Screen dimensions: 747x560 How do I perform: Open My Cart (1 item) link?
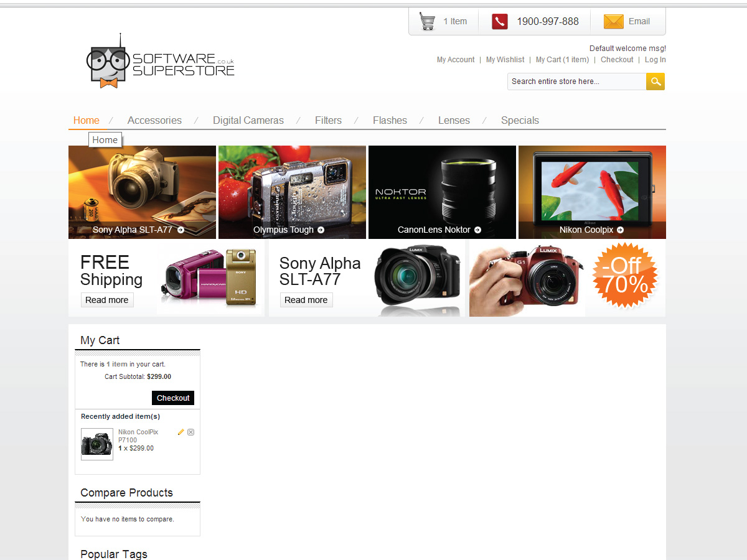pos(562,60)
